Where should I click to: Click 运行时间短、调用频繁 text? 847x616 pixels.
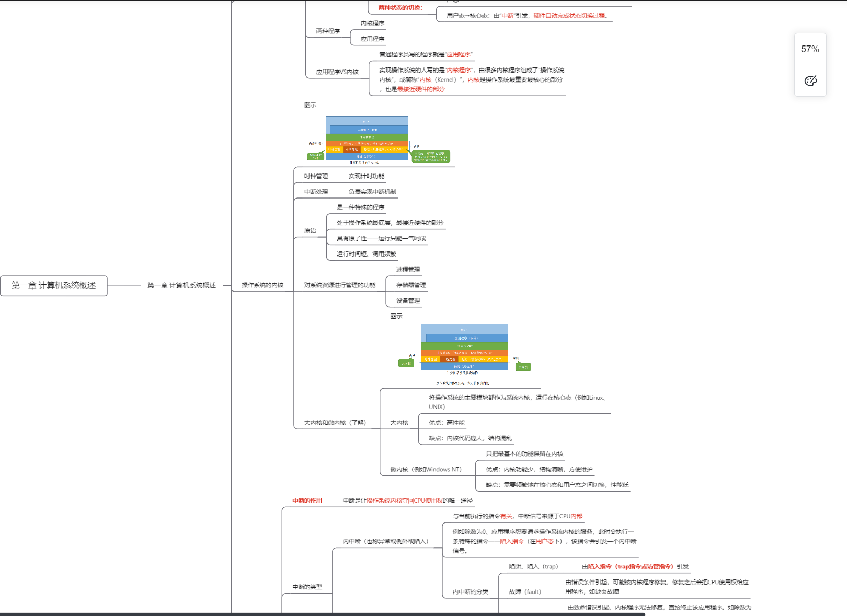coord(366,254)
